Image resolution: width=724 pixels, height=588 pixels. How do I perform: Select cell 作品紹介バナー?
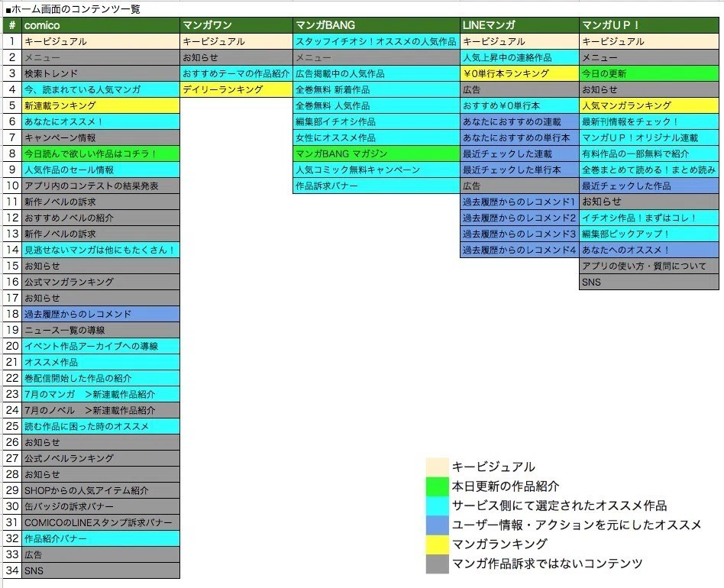click(101, 538)
